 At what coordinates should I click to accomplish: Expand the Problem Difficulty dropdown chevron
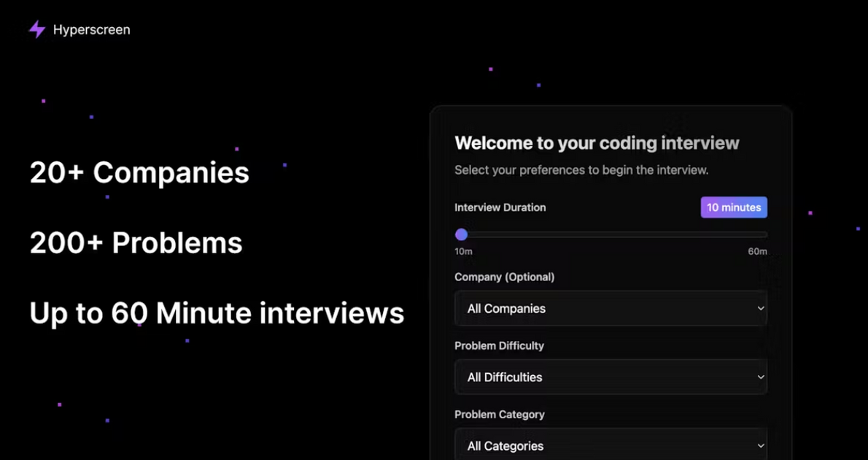[760, 377]
